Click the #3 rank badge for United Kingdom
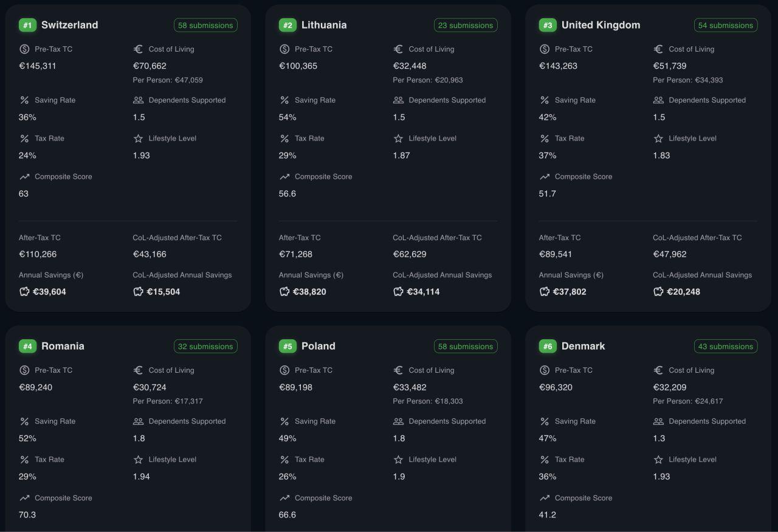This screenshot has width=778, height=532. [x=546, y=25]
